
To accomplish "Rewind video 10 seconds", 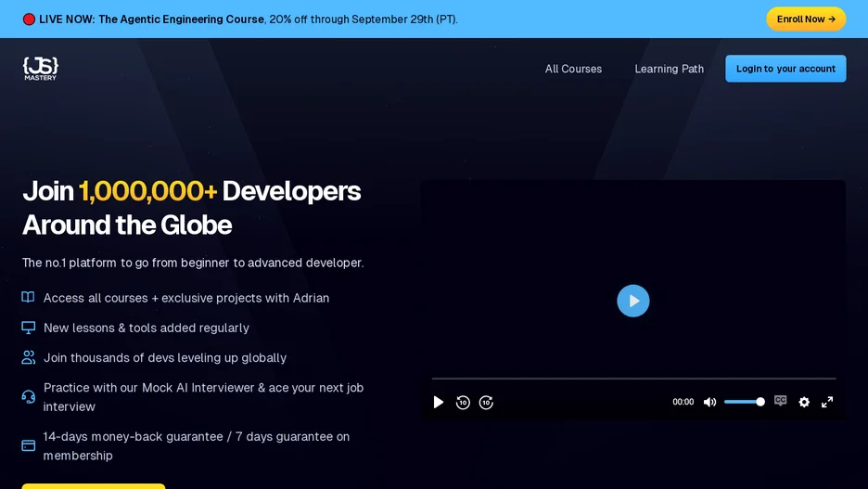I will [463, 403].
